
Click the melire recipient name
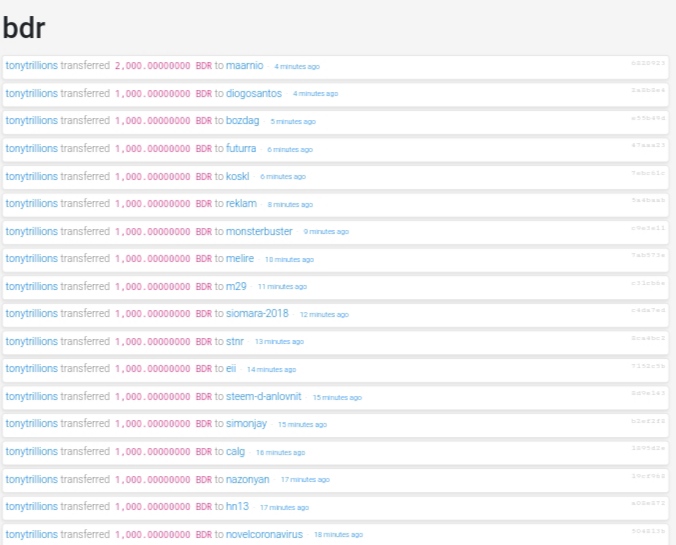click(x=240, y=259)
